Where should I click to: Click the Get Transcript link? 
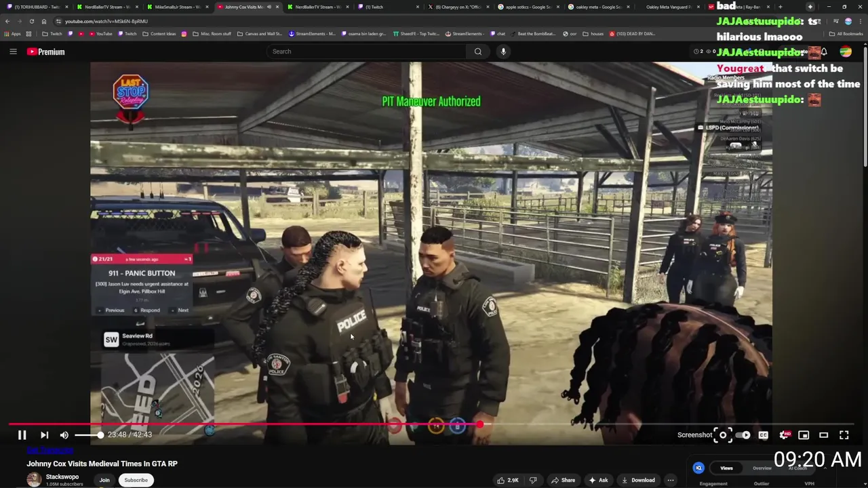[50, 450]
